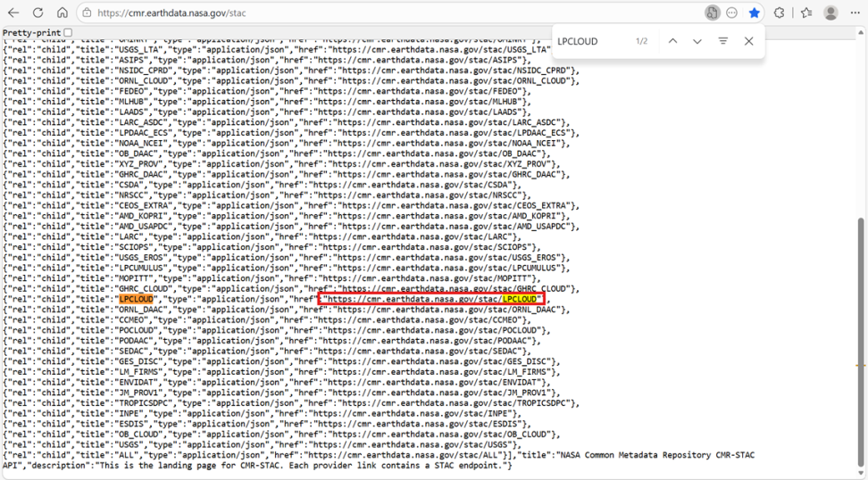The height and width of the screenshot is (480, 868).
Task: Click the "TROPICSDPC" title text
Action: pyautogui.click(x=144, y=403)
